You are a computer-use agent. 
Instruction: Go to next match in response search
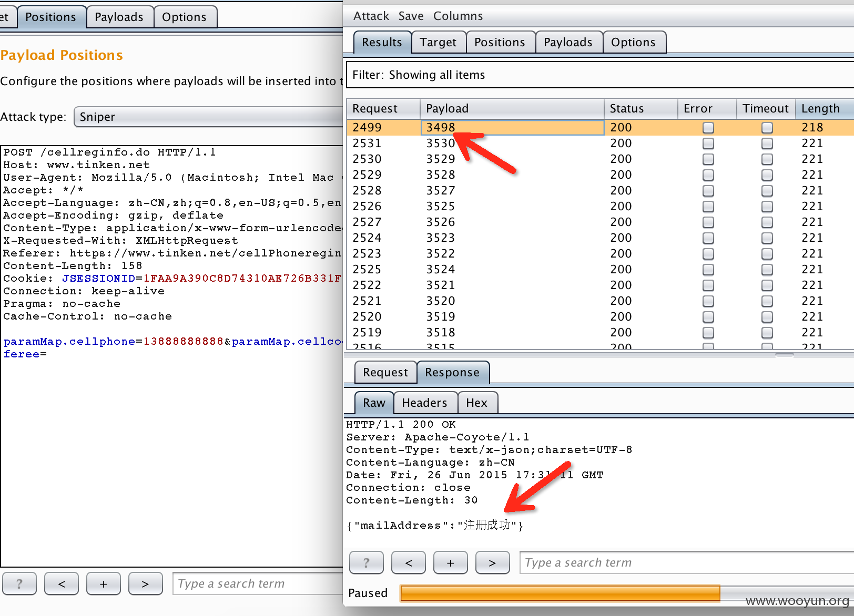pyautogui.click(x=493, y=563)
